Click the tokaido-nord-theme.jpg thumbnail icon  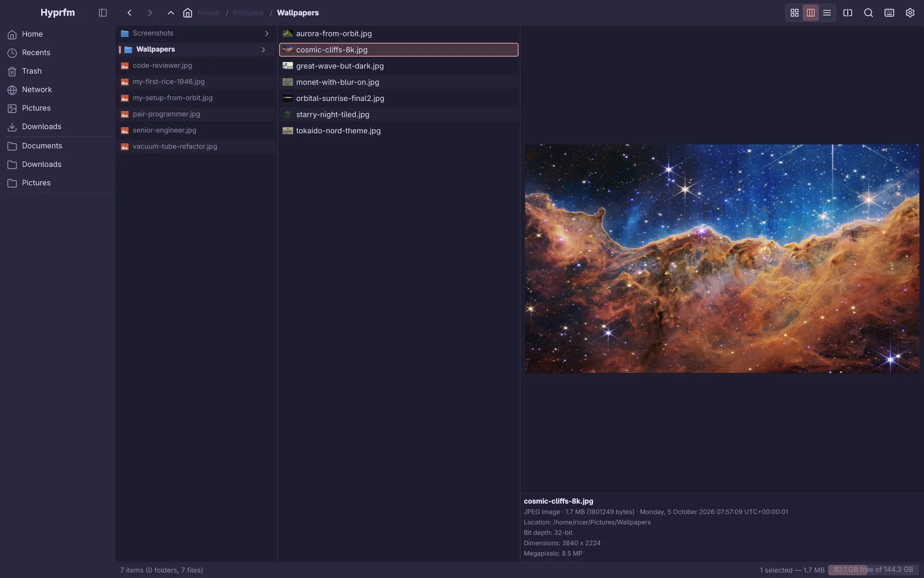click(x=288, y=130)
